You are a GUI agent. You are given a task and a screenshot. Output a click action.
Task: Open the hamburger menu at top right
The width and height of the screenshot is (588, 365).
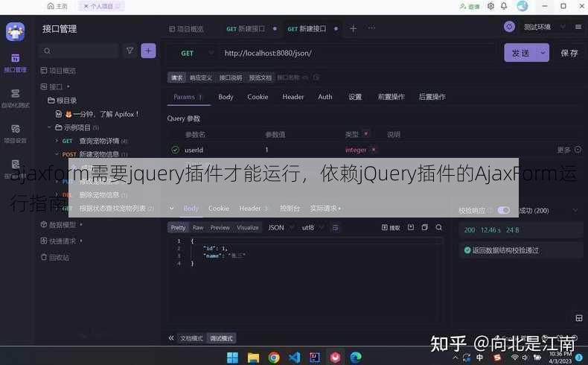point(578,27)
